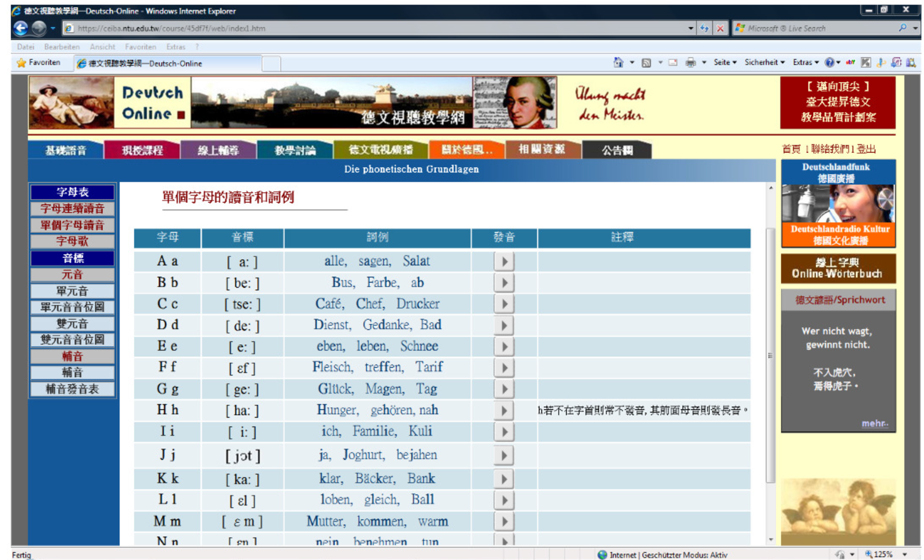Play pronunciation audio for letter M m

503,521
